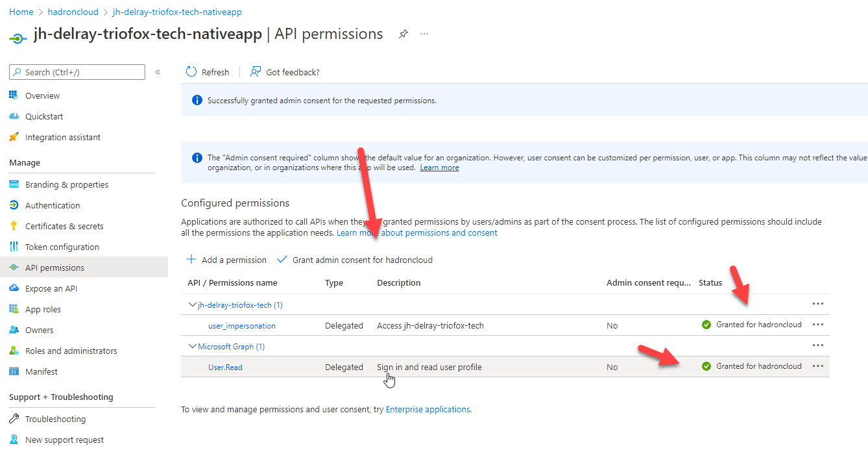Click the Quickstart cloud icon

coord(14,116)
